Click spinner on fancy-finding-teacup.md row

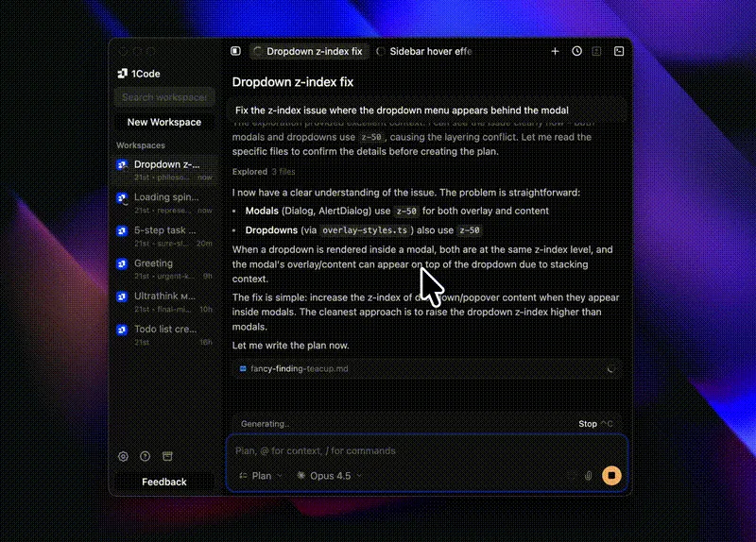[x=610, y=369]
